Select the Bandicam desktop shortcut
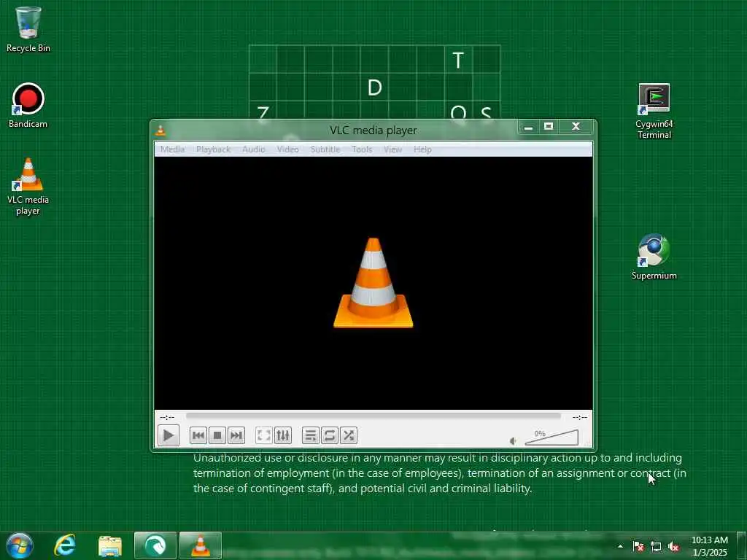This screenshot has width=747, height=560. [x=28, y=105]
